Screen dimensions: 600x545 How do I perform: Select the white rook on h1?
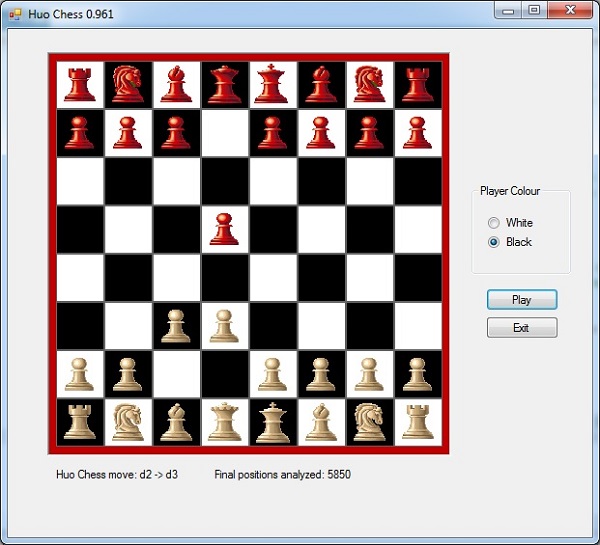[x=417, y=422]
